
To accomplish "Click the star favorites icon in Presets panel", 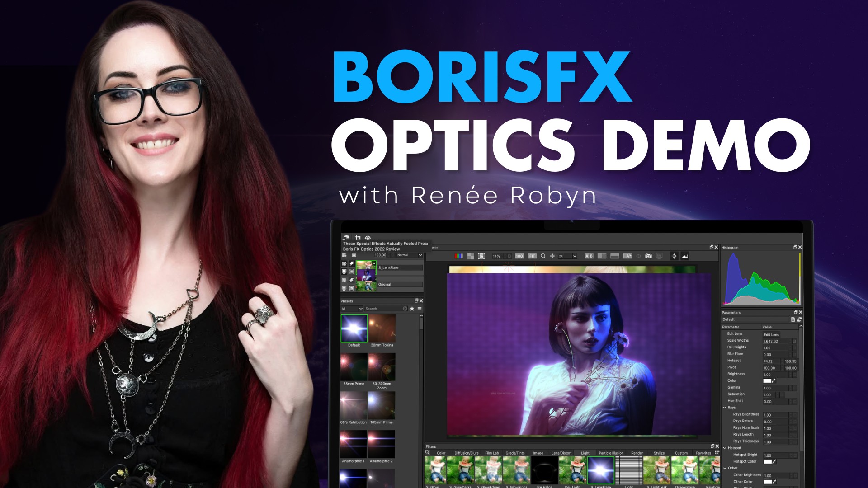I will (412, 308).
